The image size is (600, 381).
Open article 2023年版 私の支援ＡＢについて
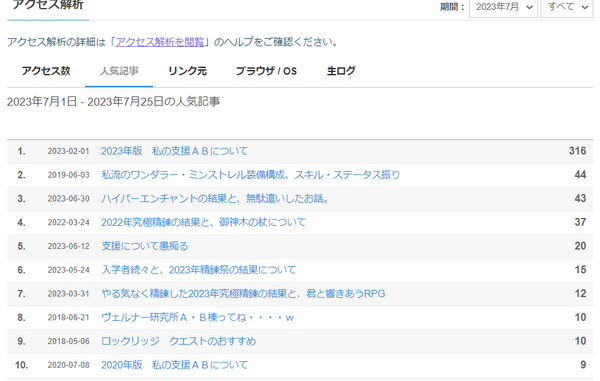(174, 151)
